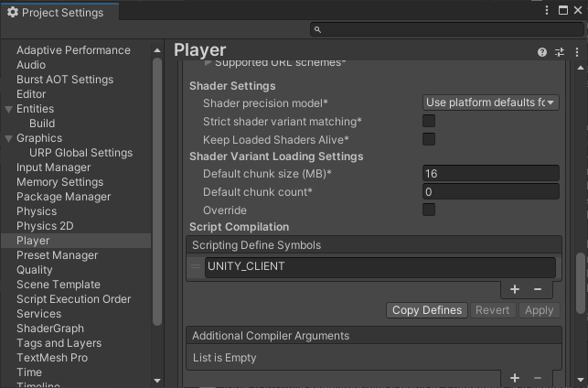Remove Scripting Define Symbol with minus icon

[x=538, y=289]
